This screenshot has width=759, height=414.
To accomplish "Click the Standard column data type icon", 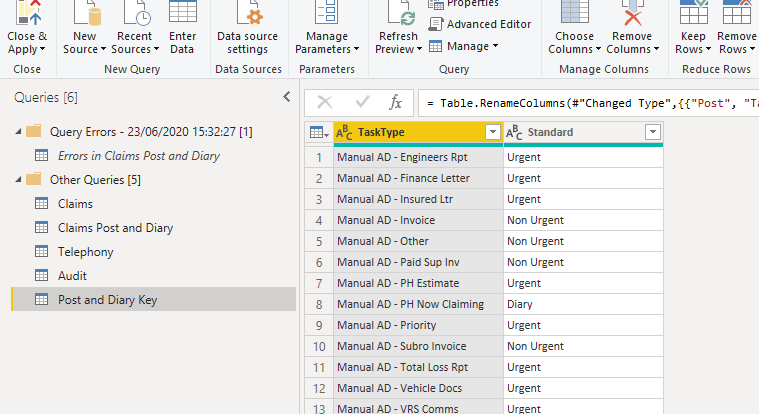I will pos(514,132).
